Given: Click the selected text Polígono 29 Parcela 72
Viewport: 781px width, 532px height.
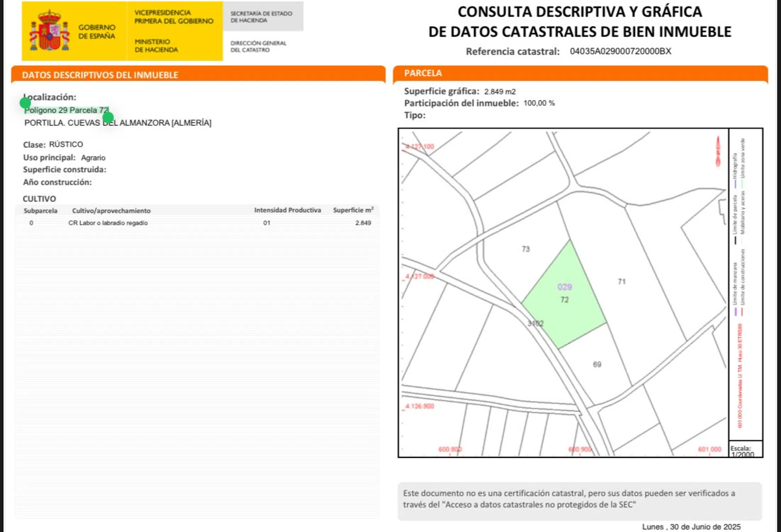Looking at the screenshot, I should point(66,110).
